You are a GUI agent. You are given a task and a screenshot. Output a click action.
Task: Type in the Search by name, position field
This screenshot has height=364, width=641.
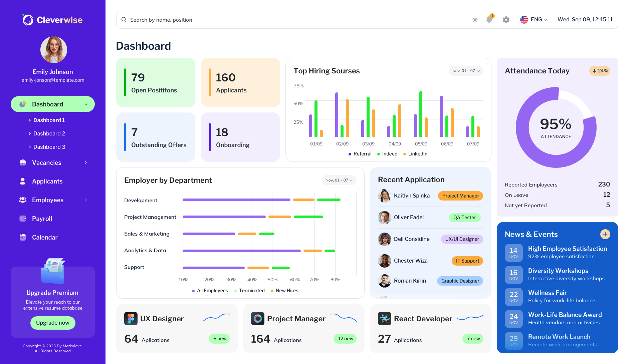point(234,20)
